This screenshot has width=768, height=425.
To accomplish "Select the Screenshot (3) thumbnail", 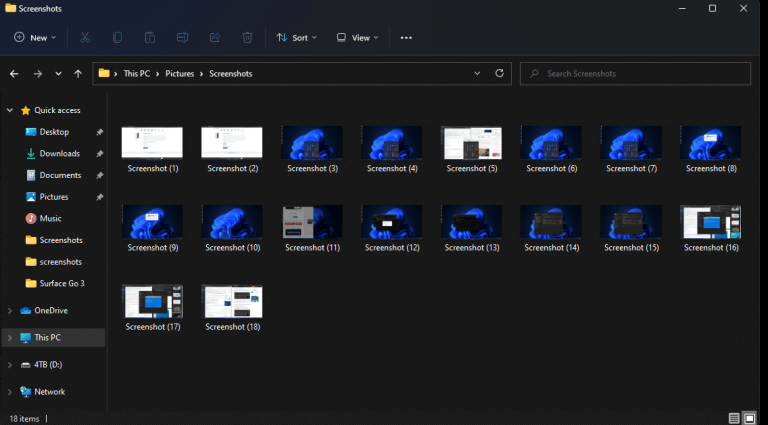I will (312, 142).
